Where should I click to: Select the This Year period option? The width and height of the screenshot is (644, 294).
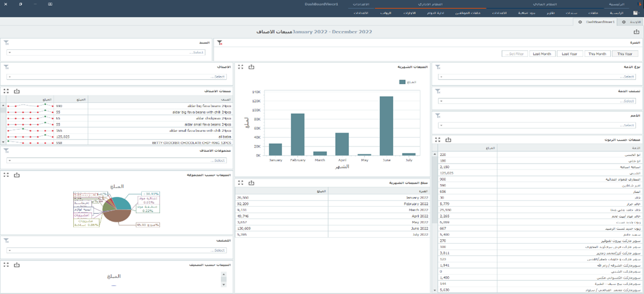tap(625, 53)
